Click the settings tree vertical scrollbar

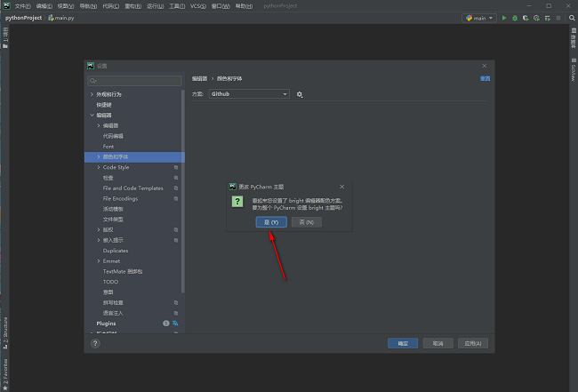(183, 192)
